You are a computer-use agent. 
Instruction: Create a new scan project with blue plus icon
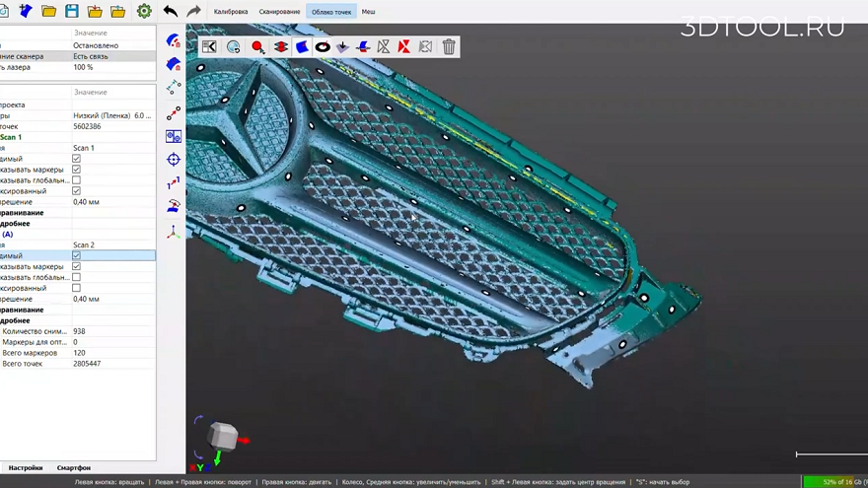click(x=26, y=11)
